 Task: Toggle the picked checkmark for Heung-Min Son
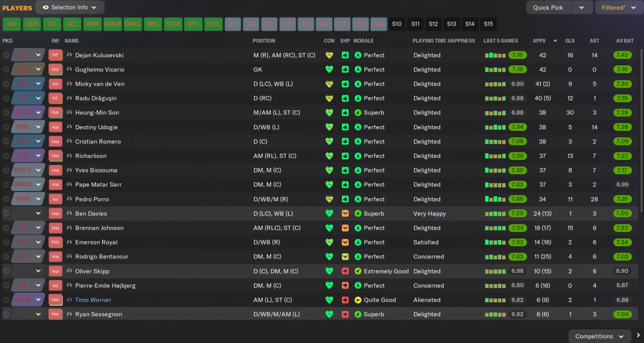6,113
